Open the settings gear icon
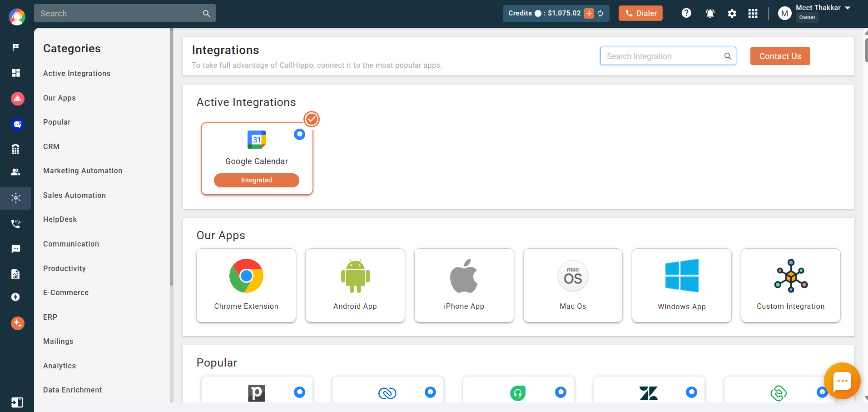Image resolution: width=868 pixels, height=412 pixels. point(732,14)
